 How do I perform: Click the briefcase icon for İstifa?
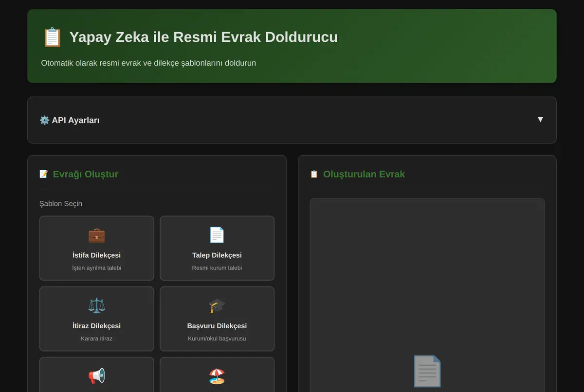(96, 235)
